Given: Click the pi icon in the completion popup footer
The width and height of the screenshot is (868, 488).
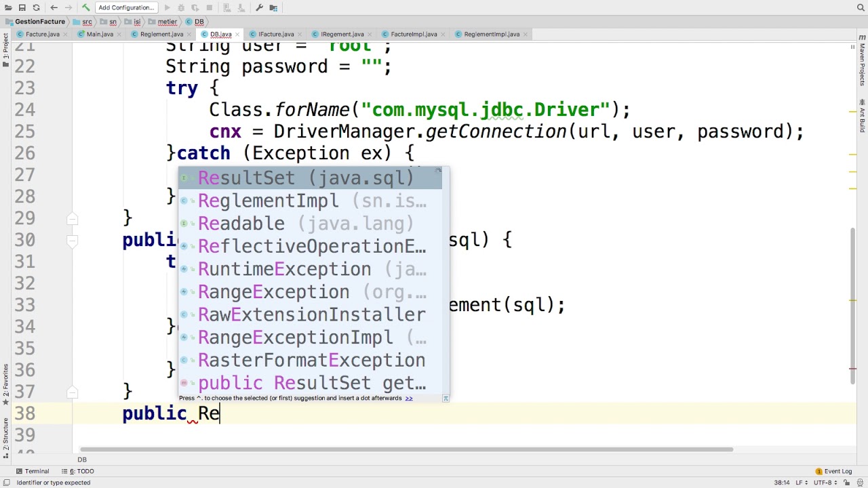Looking at the screenshot, I should pos(446,399).
